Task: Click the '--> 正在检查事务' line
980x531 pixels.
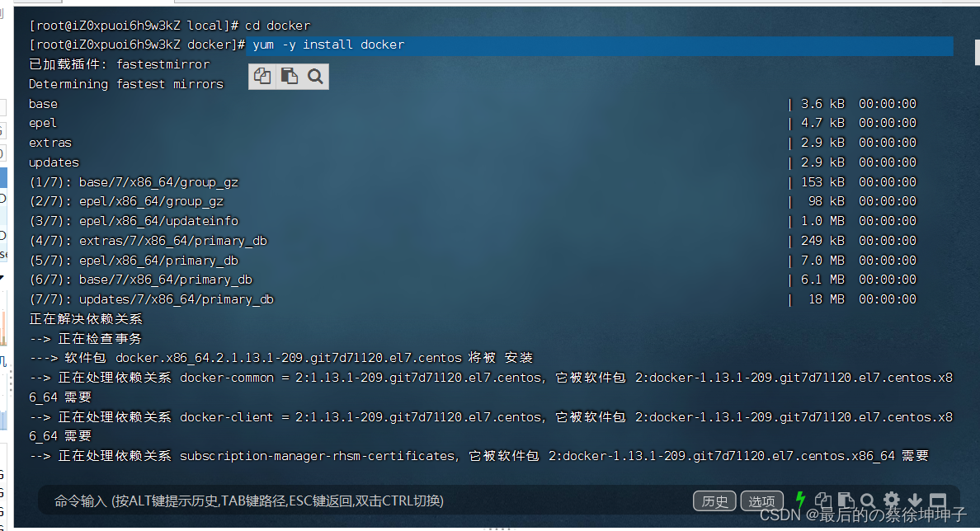Action: pos(86,339)
